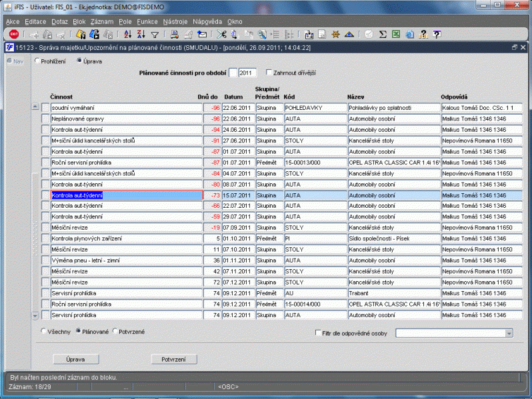This screenshot has height=399, width=532.
Task: Click the Execute Query icon
Action: [94, 34]
